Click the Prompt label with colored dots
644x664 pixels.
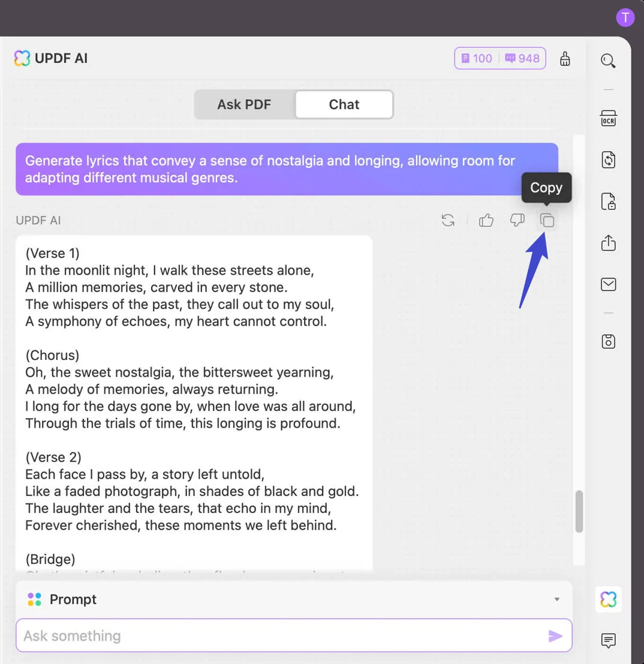[x=62, y=599]
